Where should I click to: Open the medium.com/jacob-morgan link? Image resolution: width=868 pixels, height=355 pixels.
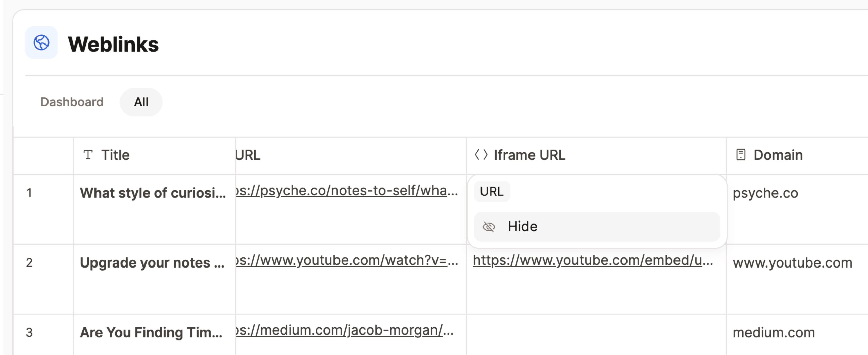(345, 330)
